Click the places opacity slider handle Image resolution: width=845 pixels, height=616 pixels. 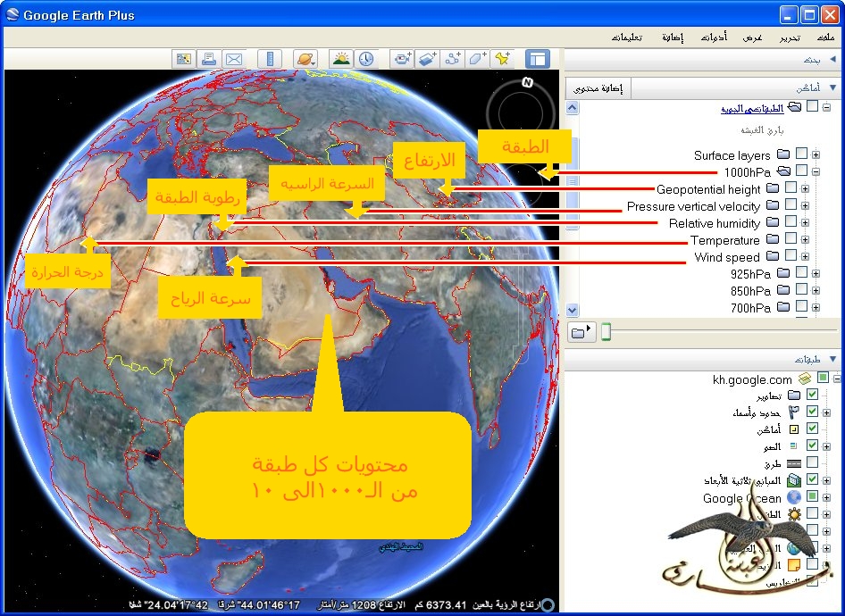point(606,332)
